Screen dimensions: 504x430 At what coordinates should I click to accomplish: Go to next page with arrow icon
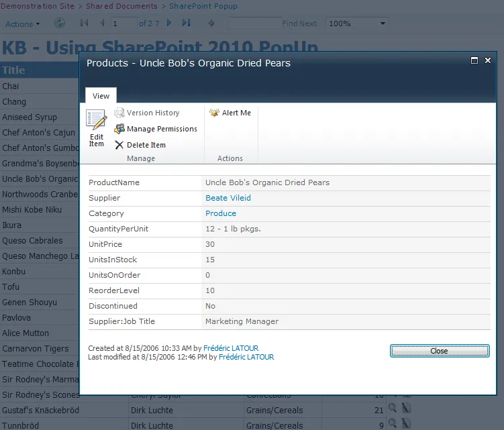(x=169, y=23)
